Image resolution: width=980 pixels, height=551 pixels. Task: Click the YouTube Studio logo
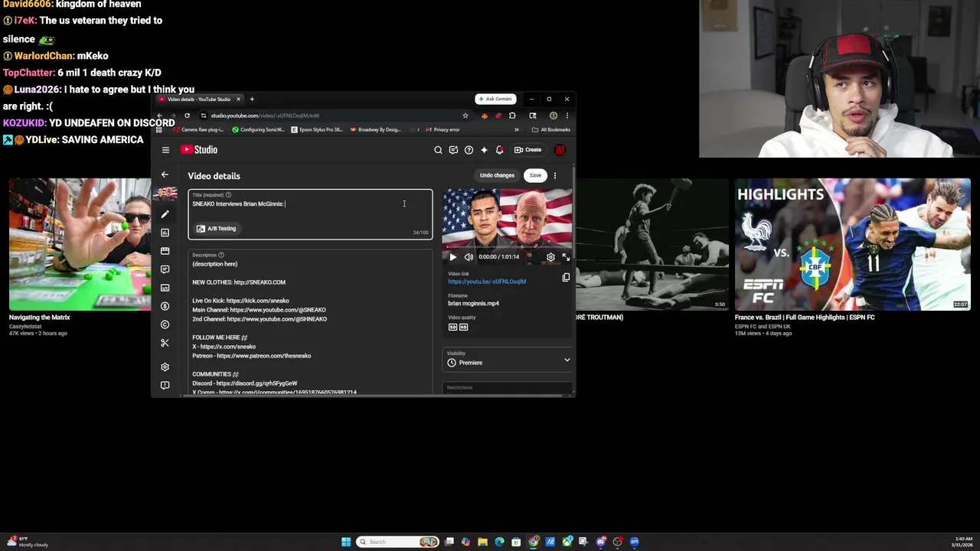coord(199,150)
